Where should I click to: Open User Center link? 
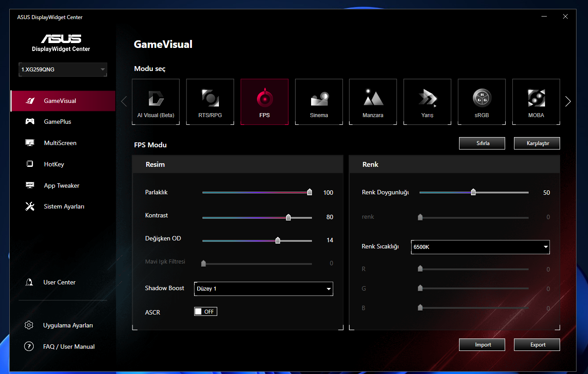coord(59,282)
